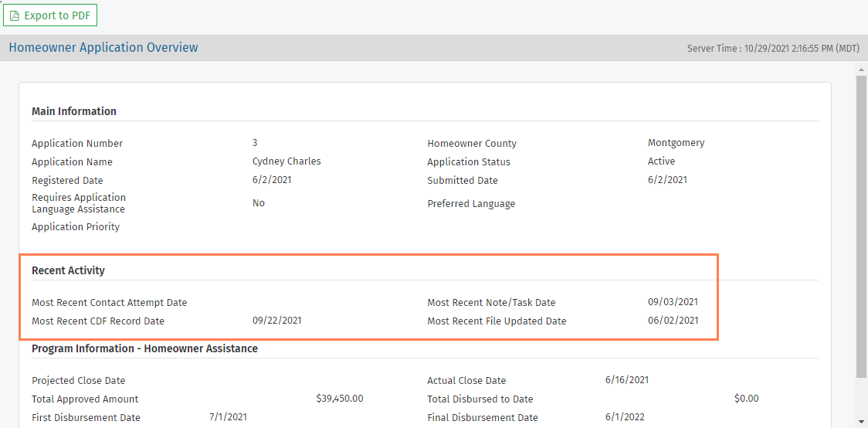Click the Recent Activity section heading
This screenshot has height=428, width=868.
pos(68,270)
